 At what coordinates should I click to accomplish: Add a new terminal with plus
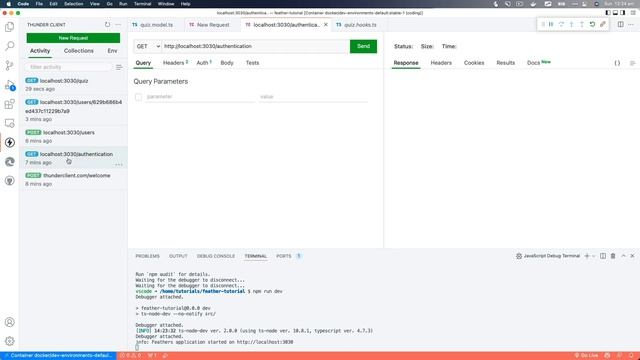click(587, 256)
